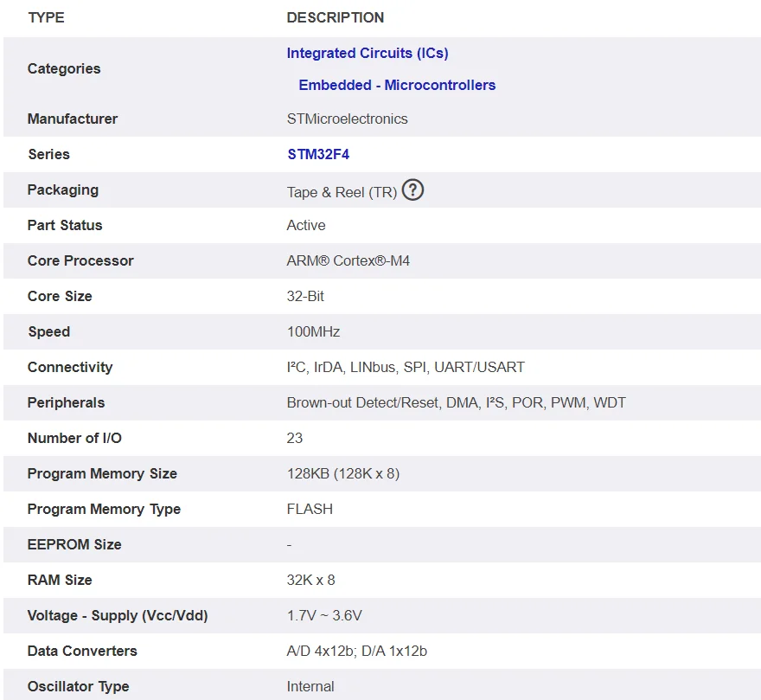Select the 1.7V ~ 3.6V supply voltage value
The width and height of the screenshot is (761, 700).
point(324,616)
